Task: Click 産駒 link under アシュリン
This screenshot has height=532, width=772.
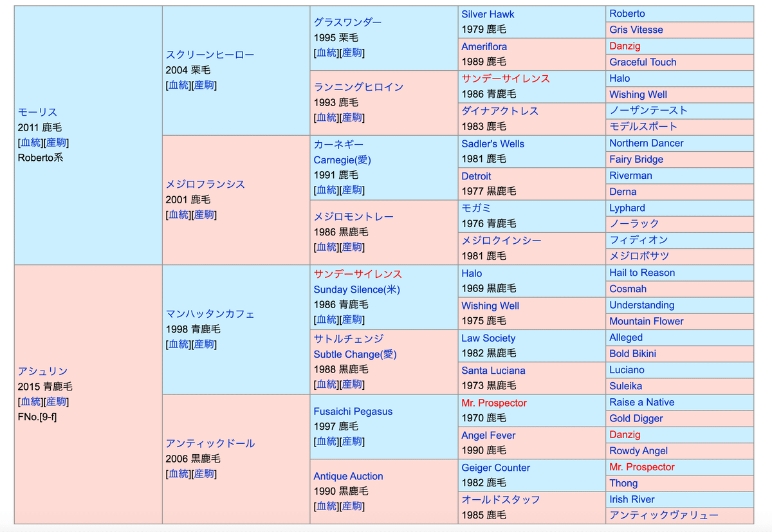Action: click(x=56, y=401)
